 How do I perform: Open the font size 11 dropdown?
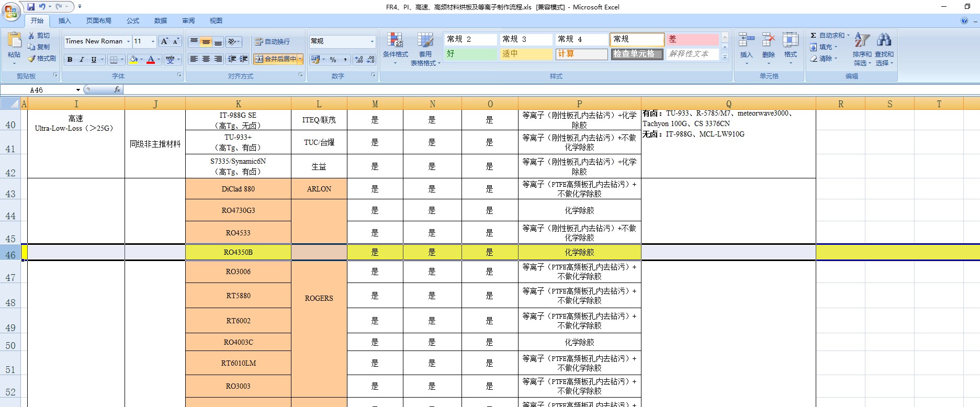pyautogui.click(x=153, y=41)
